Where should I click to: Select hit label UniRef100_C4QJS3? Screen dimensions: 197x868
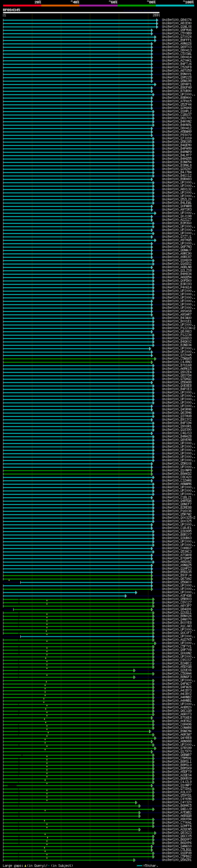176,433
